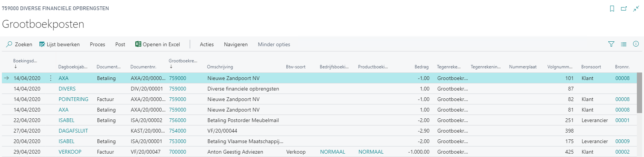
Task: Expand the Proces menu
Action: 97,44
